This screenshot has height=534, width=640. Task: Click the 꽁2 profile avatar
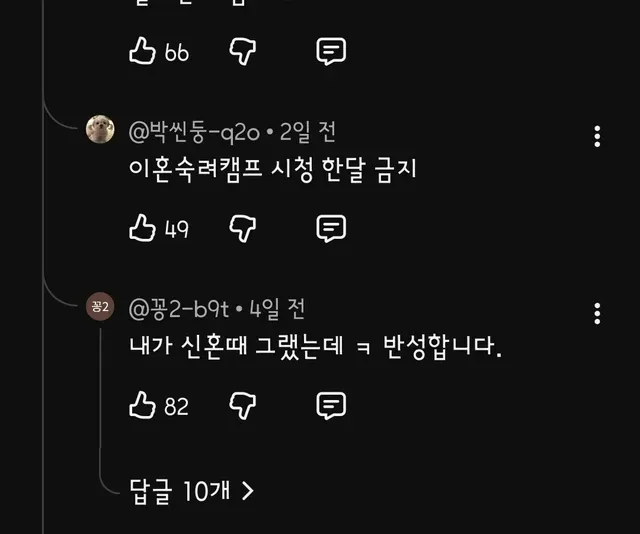[101, 308]
